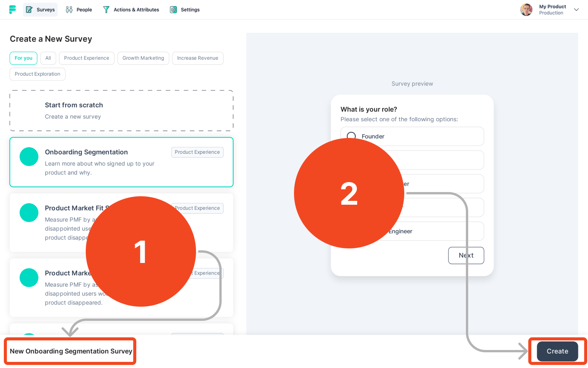This screenshot has height=368, width=588.
Task: Select the Founder radio button
Action: [x=351, y=136]
